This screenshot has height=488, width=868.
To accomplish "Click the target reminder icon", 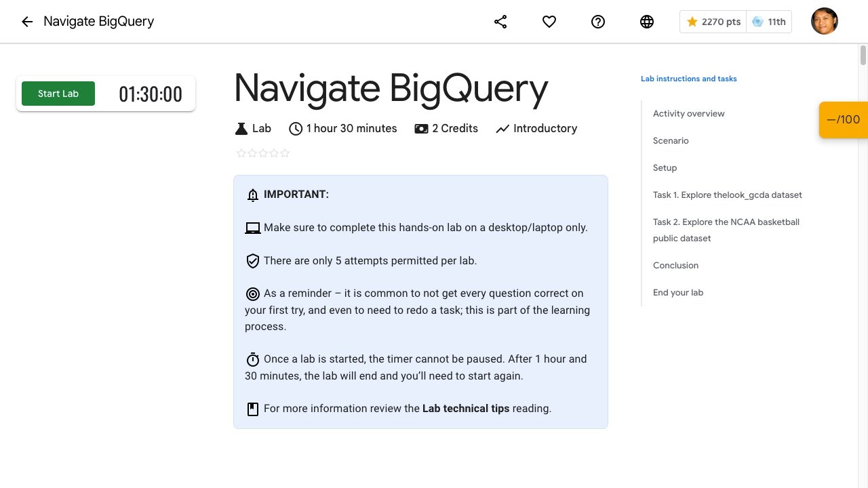I will click(253, 294).
